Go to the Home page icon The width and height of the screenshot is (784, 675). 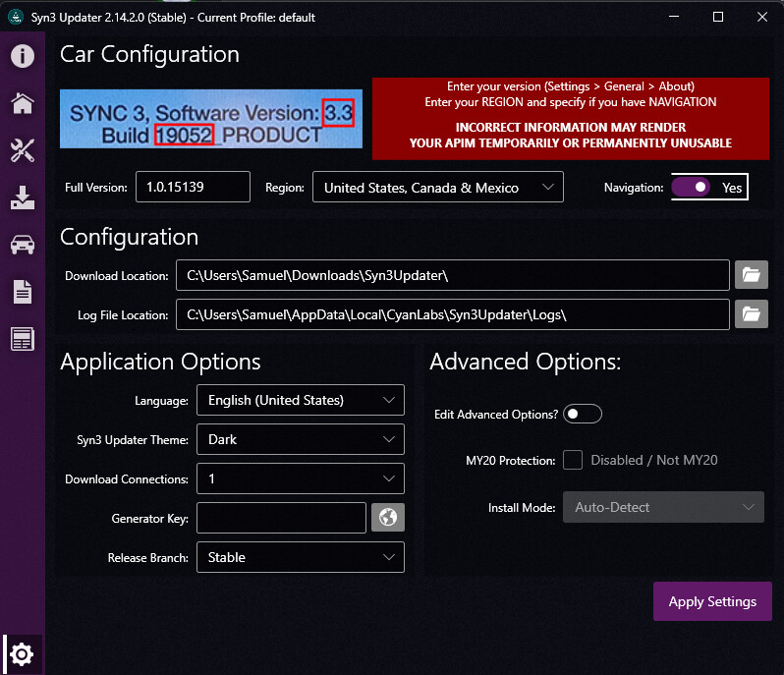[x=22, y=103]
